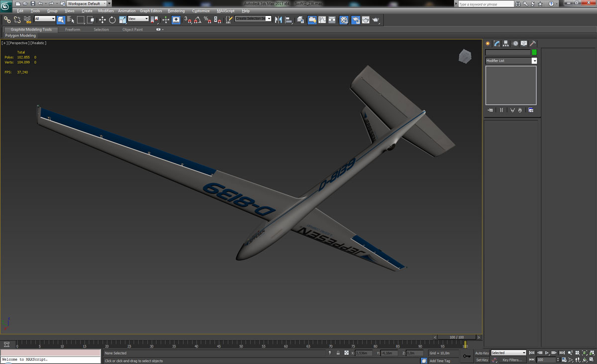The height and width of the screenshot is (364, 597).
Task: Select the Move transform tool
Action: [102, 20]
